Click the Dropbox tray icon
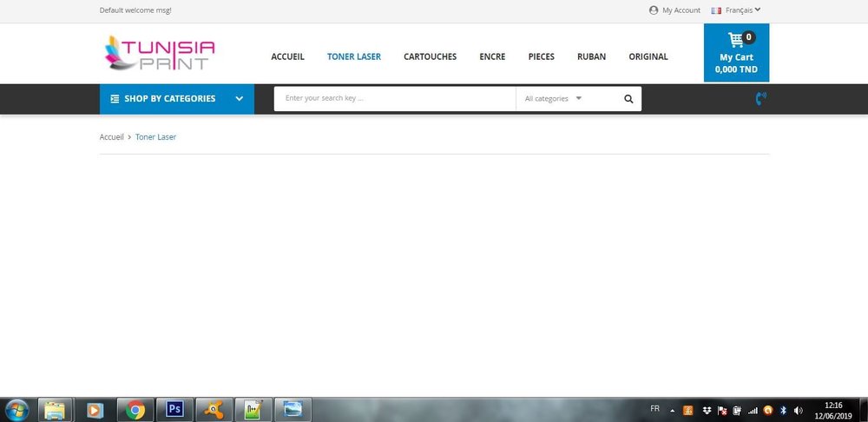Screen dimensions: 868x422 pyautogui.click(x=707, y=411)
